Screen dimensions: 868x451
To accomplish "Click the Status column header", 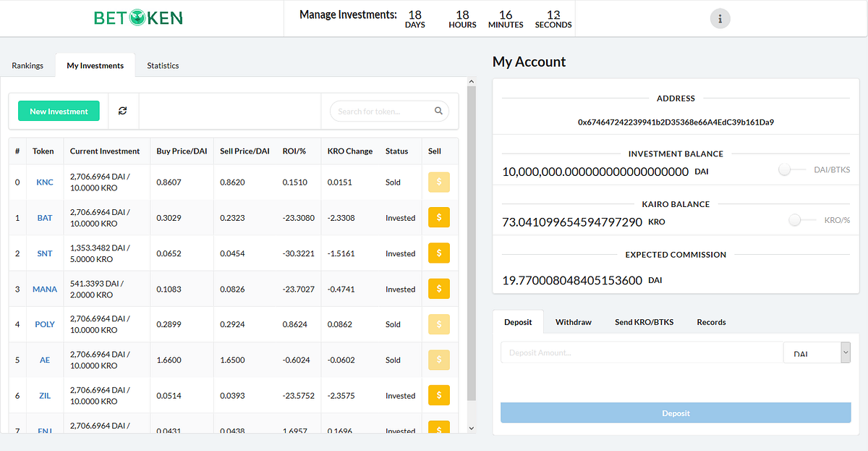I will point(397,151).
